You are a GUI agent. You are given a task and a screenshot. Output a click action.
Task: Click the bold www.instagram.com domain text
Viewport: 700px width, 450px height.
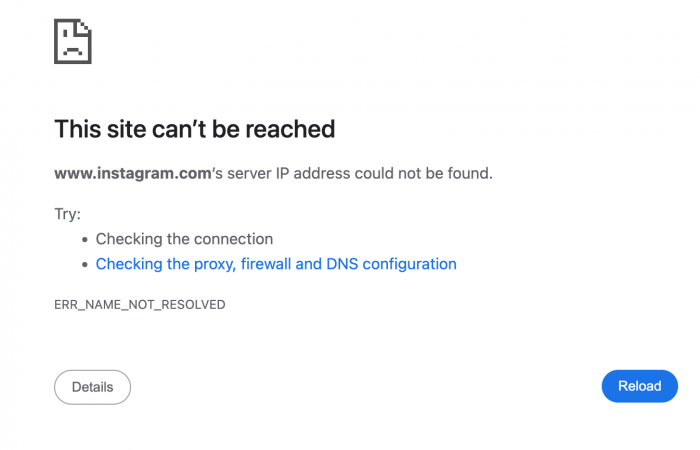click(131, 173)
